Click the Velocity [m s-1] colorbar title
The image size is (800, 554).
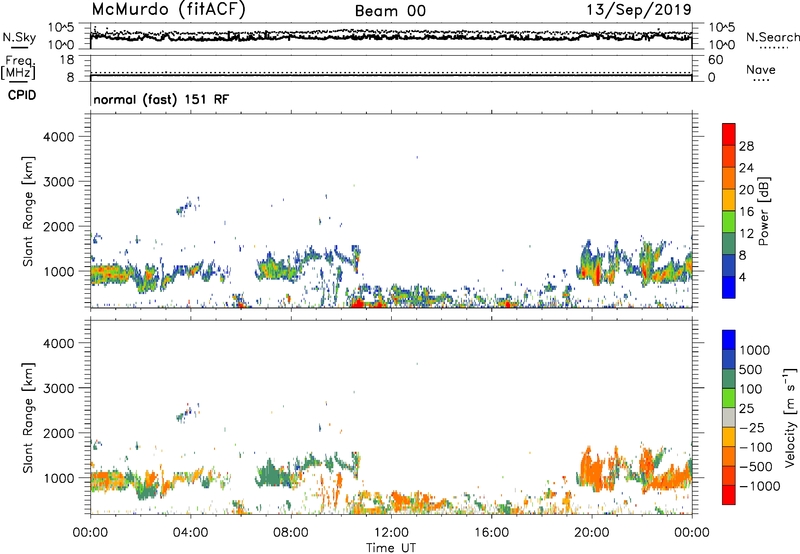click(x=790, y=417)
